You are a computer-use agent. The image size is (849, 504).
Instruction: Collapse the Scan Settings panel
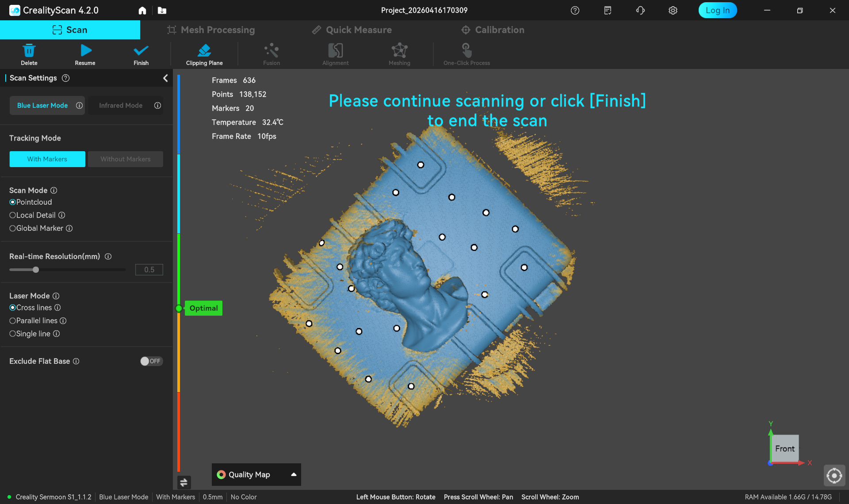(x=165, y=78)
